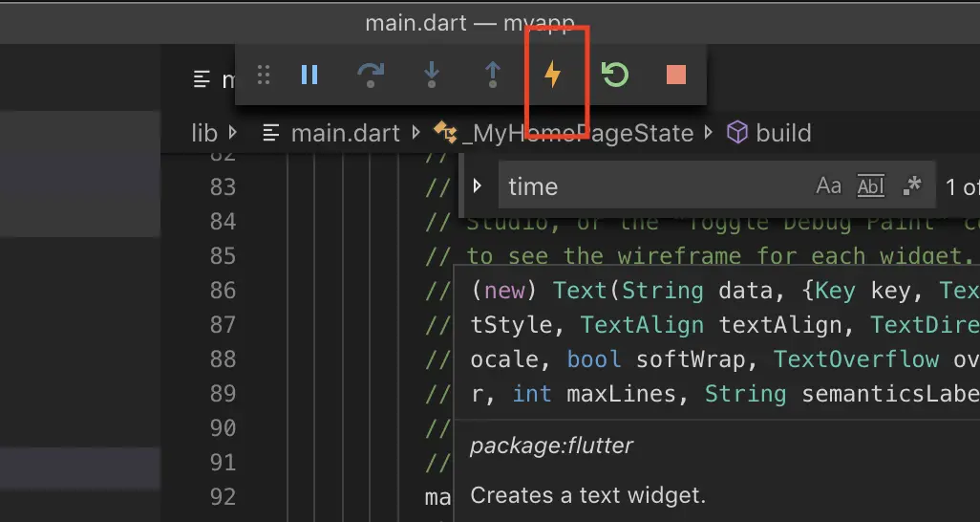This screenshot has width=980, height=522.
Task: Click the class icon beside _MyHomePageState
Action: [446, 133]
